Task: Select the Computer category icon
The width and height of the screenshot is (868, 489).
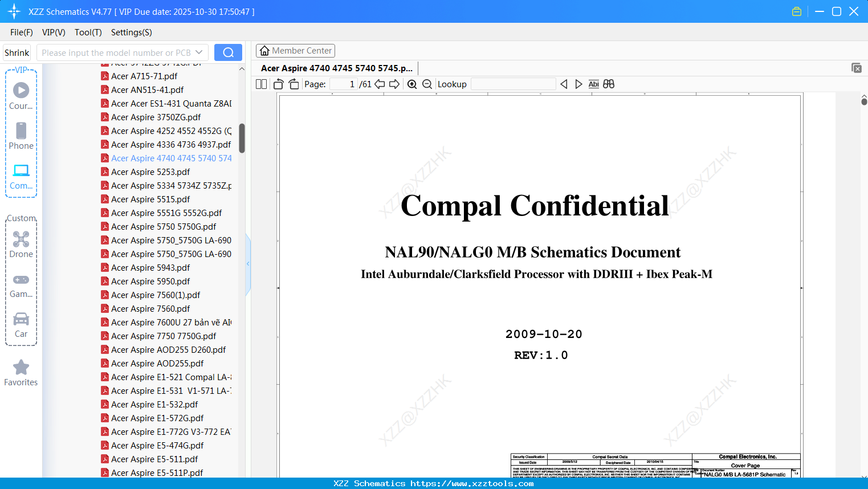Action: click(21, 176)
